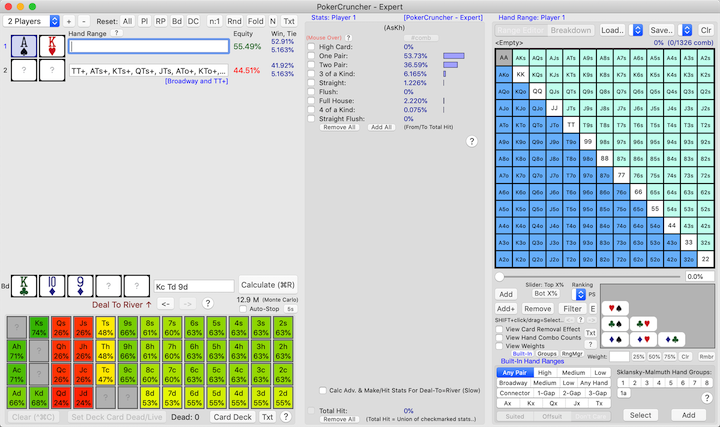Click the Filter button
720x427 pixels.
coord(572,309)
